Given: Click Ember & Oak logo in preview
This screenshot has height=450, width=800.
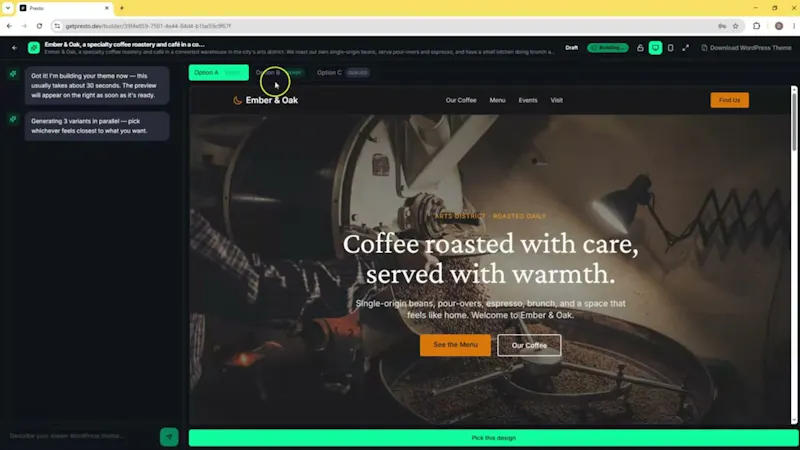Looking at the screenshot, I should 265,101.
